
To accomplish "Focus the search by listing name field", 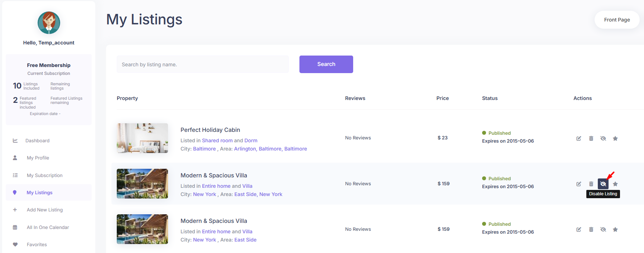I will pos(202,65).
